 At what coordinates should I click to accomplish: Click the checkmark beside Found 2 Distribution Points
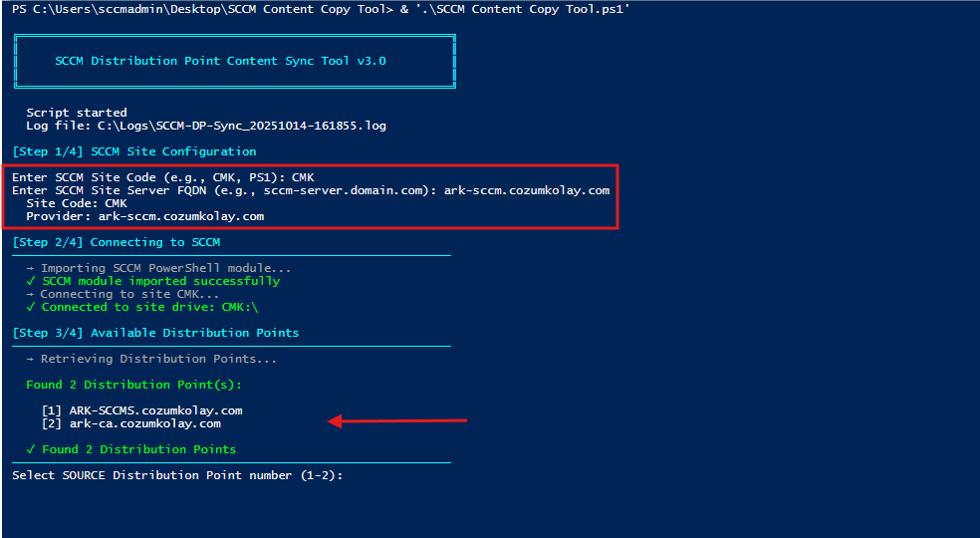(x=31, y=449)
